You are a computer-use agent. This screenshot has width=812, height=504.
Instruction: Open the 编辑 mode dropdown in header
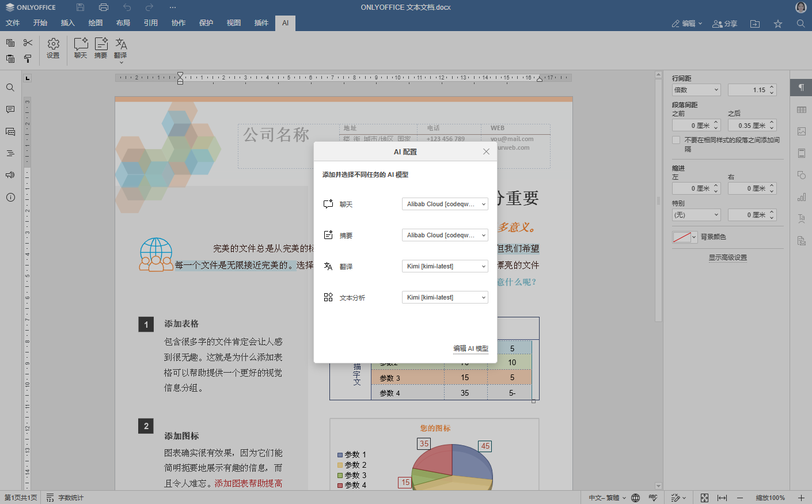(x=687, y=24)
